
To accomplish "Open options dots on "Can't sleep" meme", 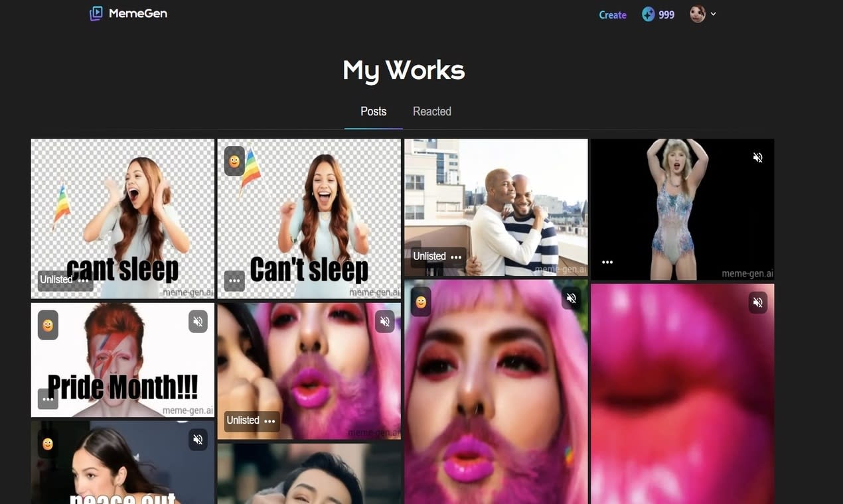I will 234,281.
